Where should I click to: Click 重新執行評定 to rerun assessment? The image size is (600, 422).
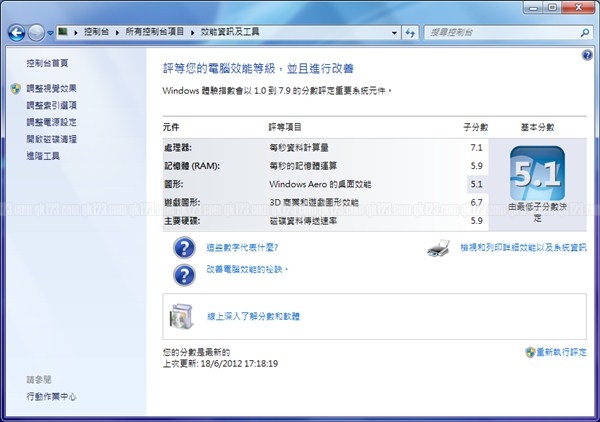coord(561,352)
